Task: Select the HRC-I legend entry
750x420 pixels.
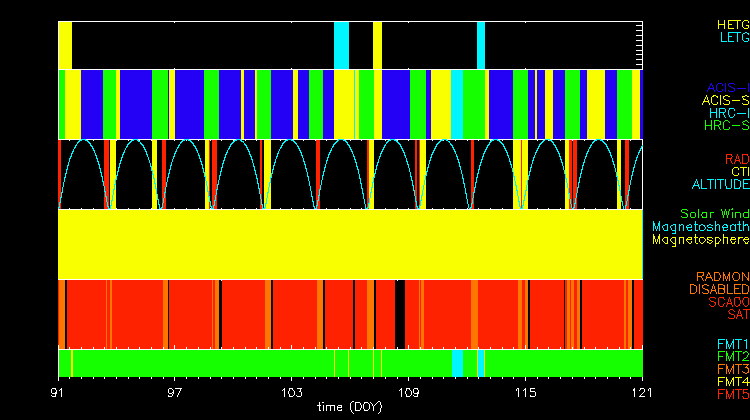Action: click(x=728, y=113)
